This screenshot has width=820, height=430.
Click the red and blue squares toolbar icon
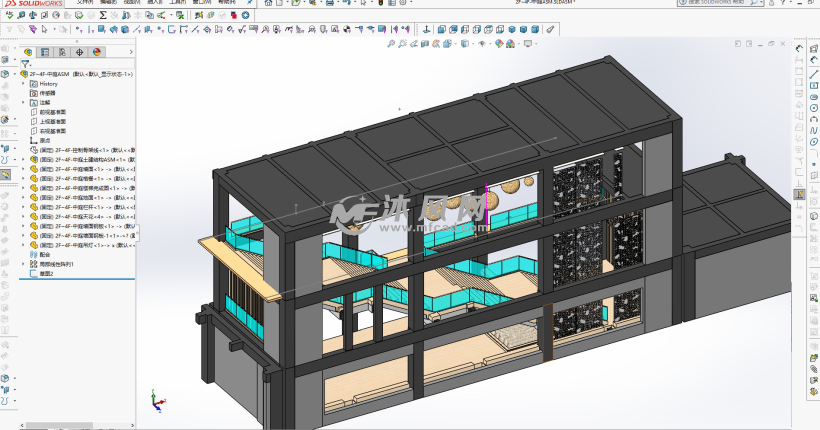[x=233, y=15]
